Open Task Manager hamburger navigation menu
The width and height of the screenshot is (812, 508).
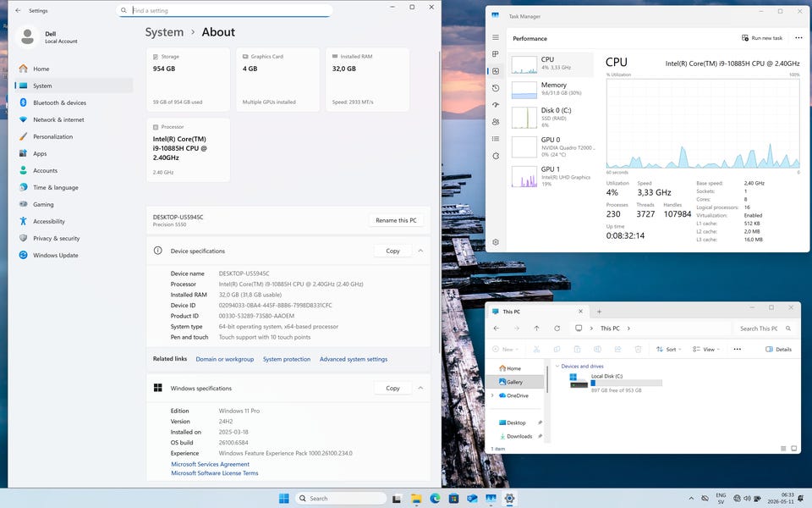496,37
